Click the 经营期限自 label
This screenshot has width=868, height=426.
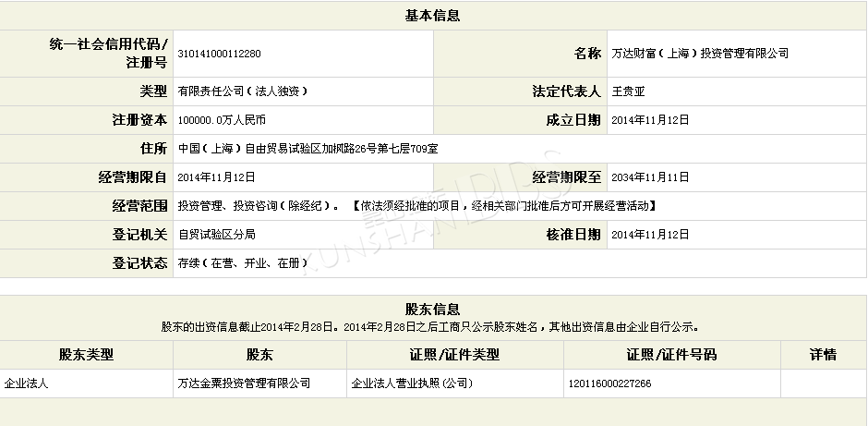pyautogui.click(x=132, y=177)
